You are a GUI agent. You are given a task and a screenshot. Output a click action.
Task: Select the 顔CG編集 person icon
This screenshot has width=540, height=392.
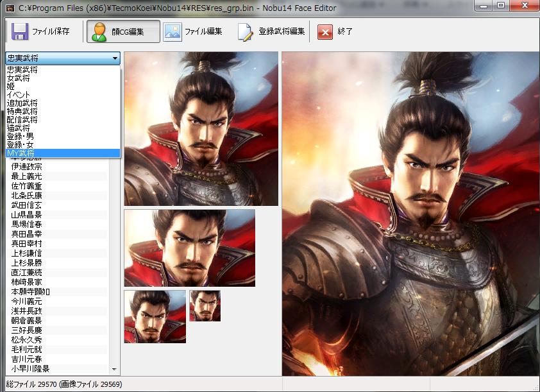pyautogui.click(x=99, y=31)
